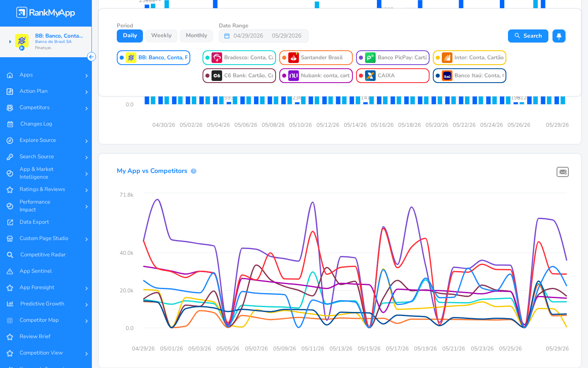Screen dimensions: 588x368
Task: Toggle C6 Bank series chip
Action: click(239, 76)
